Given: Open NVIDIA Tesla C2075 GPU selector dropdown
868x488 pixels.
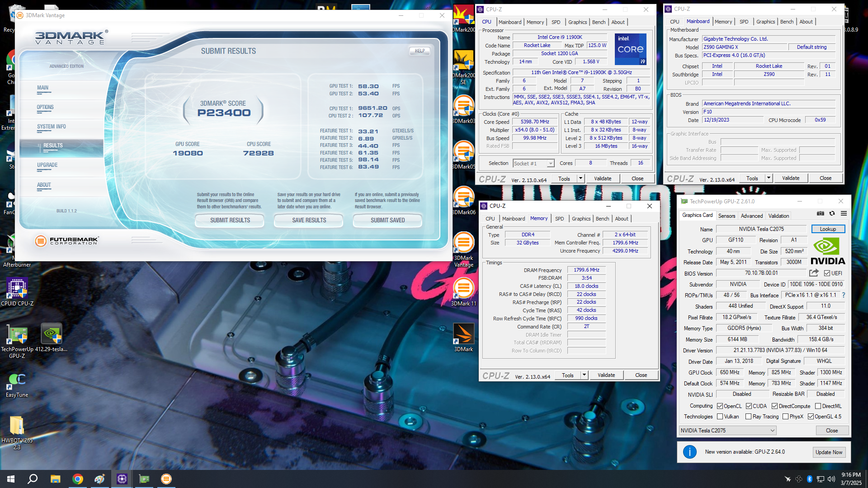Looking at the screenshot, I should click(x=728, y=431).
